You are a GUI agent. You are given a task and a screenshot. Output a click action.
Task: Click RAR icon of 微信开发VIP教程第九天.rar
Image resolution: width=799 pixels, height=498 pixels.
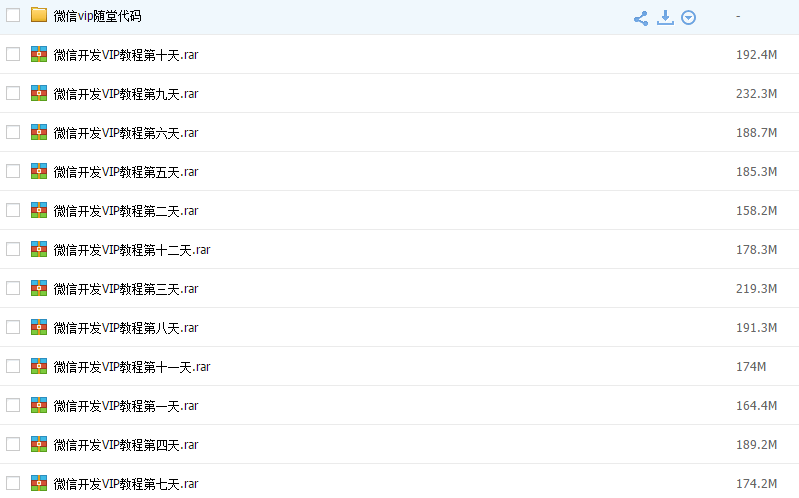[39, 93]
